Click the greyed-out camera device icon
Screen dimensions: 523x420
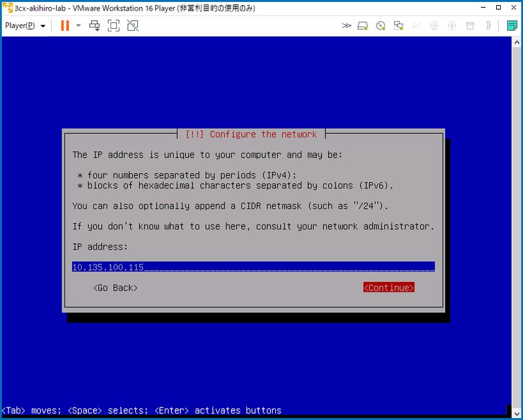(x=434, y=26)
